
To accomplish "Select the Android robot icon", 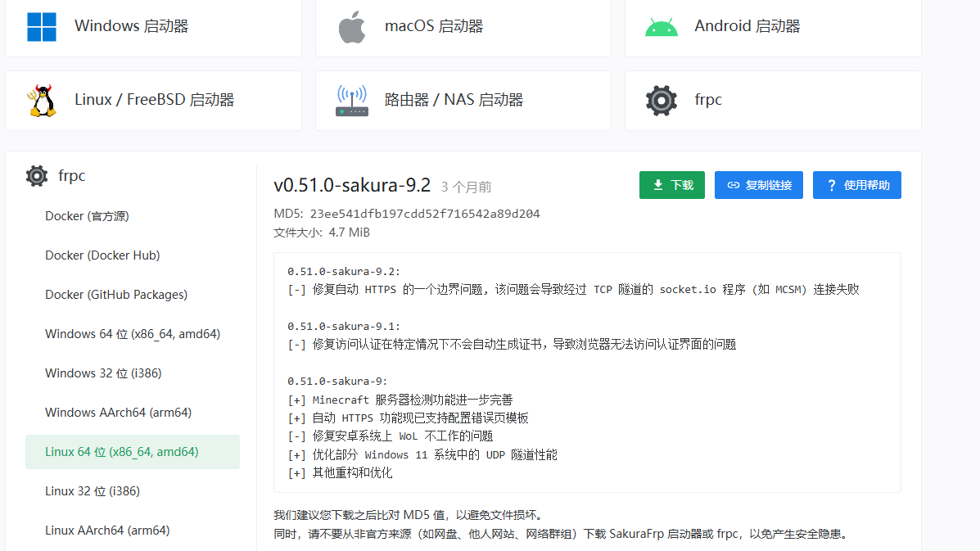I will 662,28.
